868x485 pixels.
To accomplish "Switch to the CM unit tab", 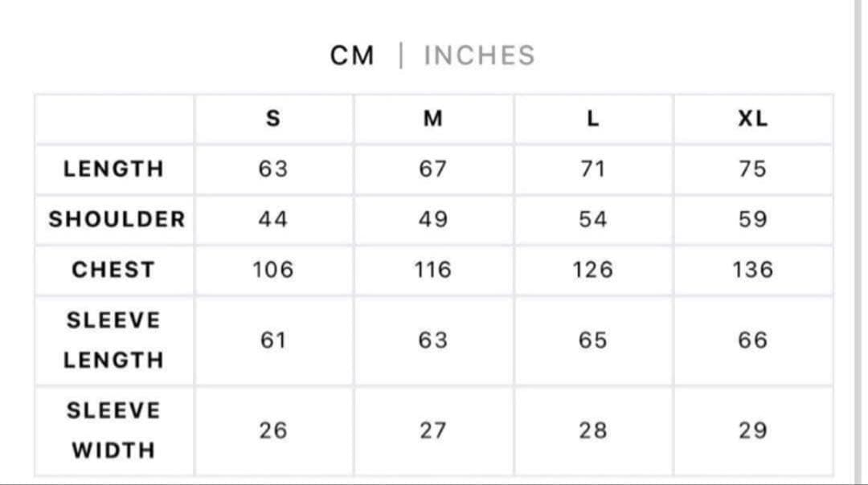I will tap(352, 55).
